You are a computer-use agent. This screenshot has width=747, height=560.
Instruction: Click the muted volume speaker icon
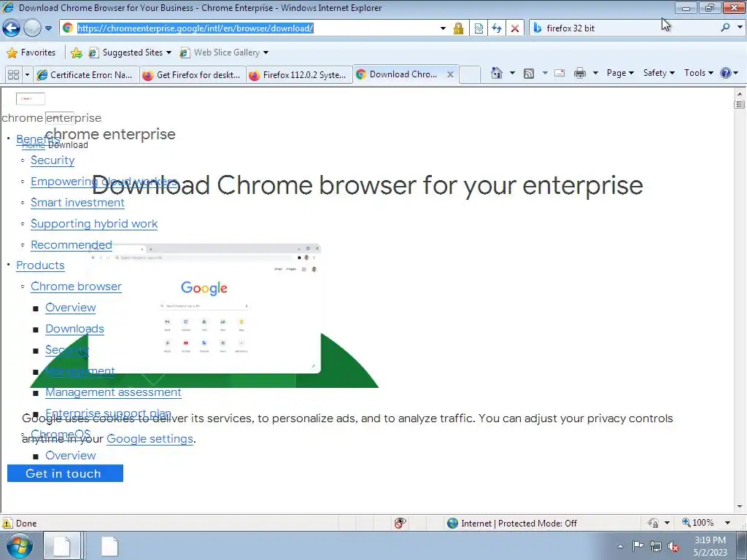(673, 547)
